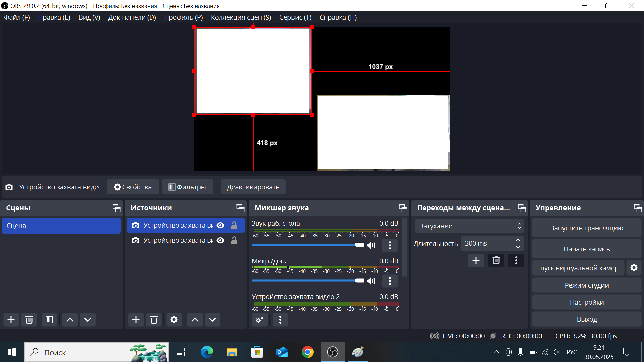Open the Коллекция сцен menu
Viewport: 644px width, 362px height.
point(241,17)
